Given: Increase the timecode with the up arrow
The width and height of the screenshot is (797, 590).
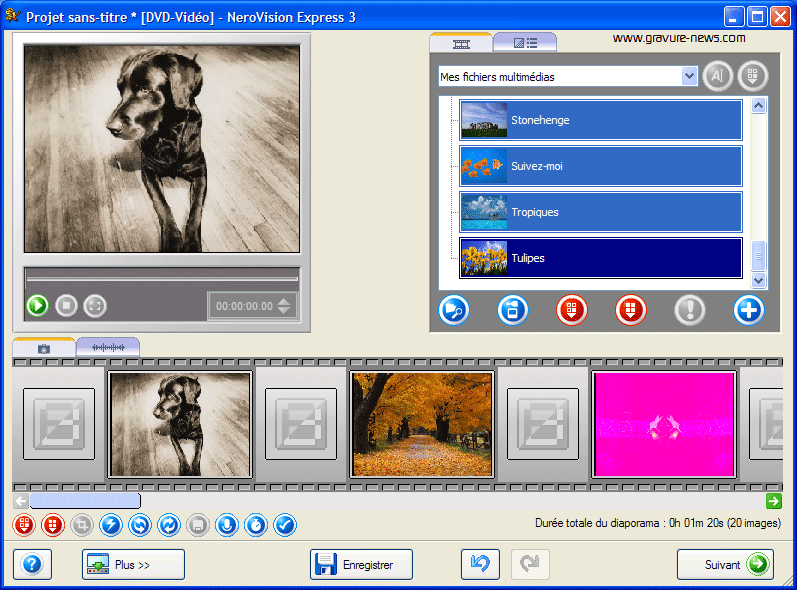Looking at the screenshot, I should tap(284, 300).
